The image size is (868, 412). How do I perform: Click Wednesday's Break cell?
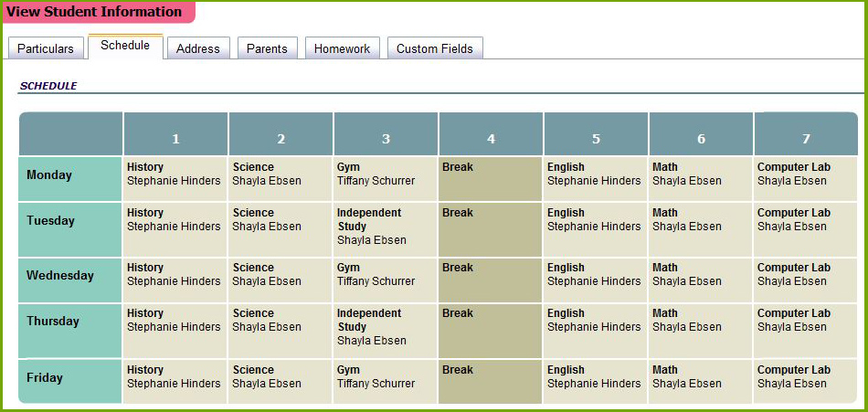point(491,280)
